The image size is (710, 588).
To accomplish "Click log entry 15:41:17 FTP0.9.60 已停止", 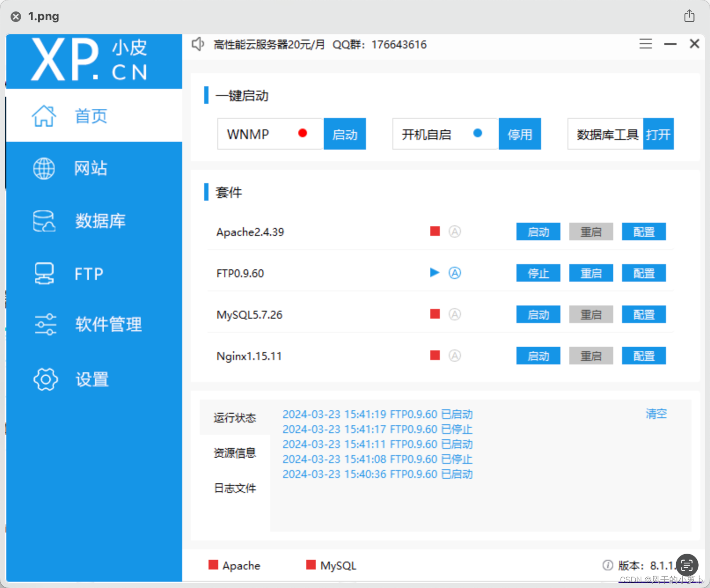I will tap(377, 429).
